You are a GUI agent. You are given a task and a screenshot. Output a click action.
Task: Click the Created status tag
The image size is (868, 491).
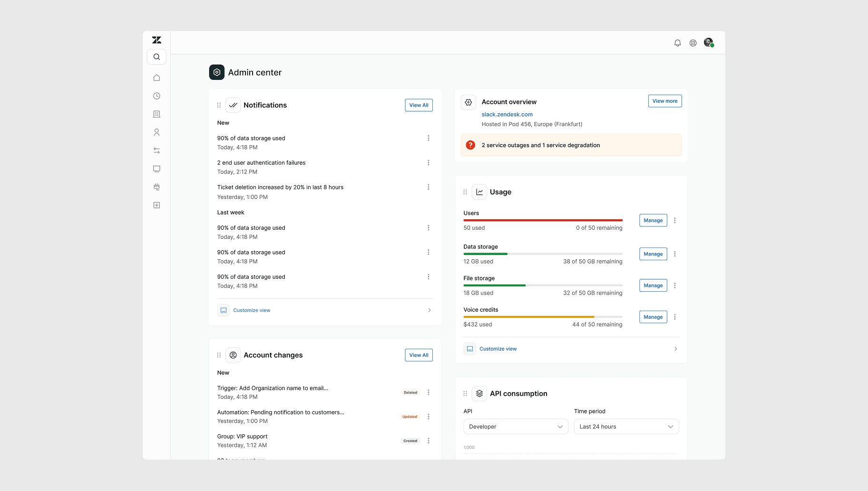(410, 441)
